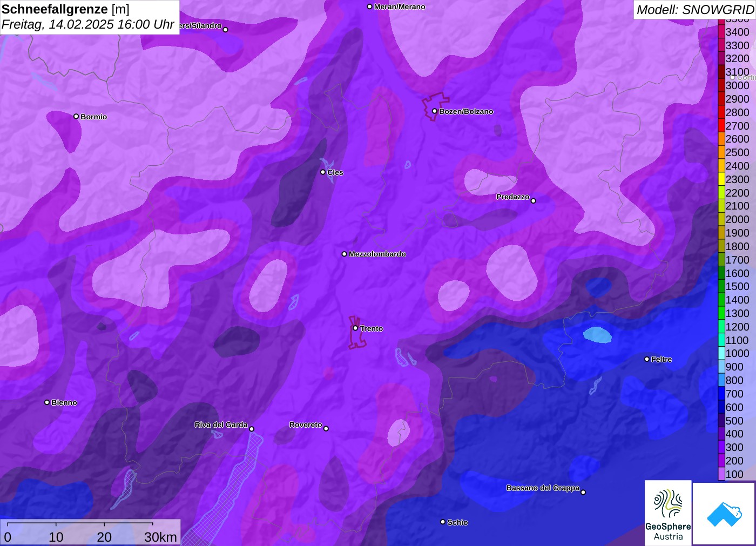Click the Rovereto location marker
Screen dimensions: 756x546
[x=326, y=428]
